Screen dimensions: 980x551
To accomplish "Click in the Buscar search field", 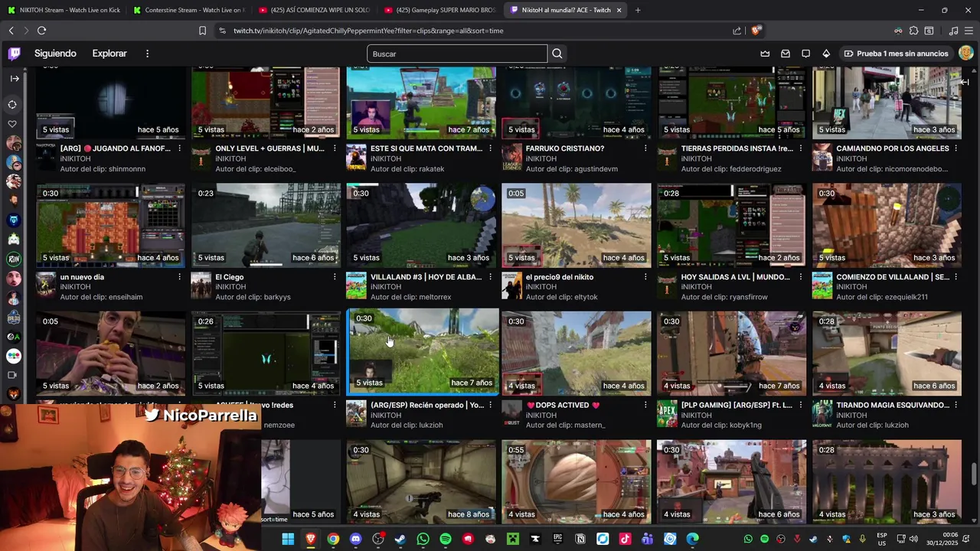I will click(457, 54).
